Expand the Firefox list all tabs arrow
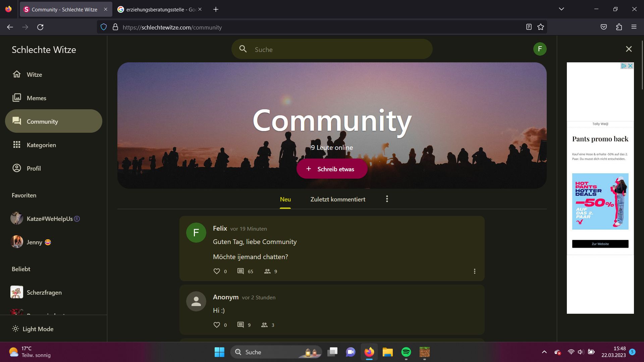644x362 pixels. 561,9
